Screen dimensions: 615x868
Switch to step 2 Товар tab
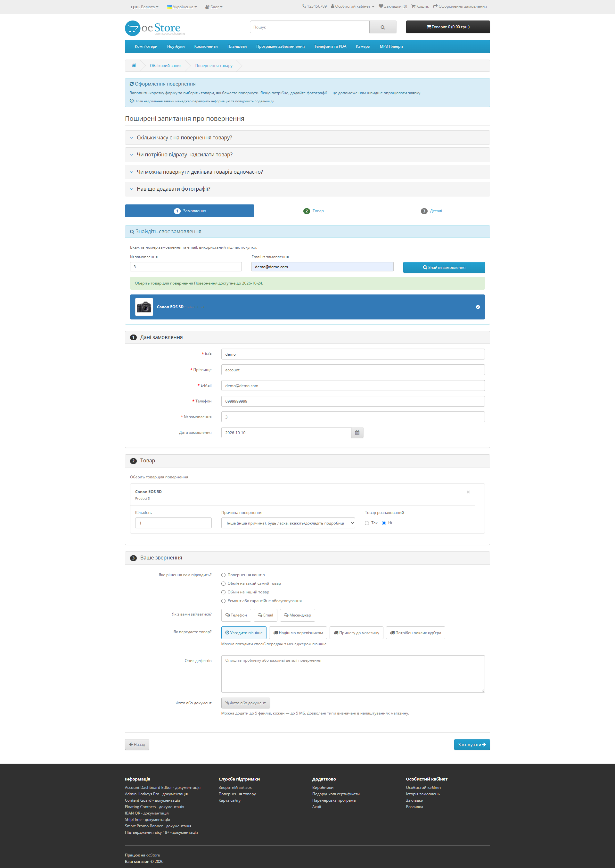click(314, 211)
